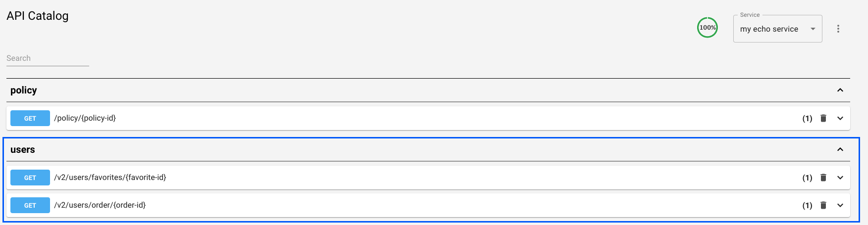Select the /v2/users/order/{order-id} path
This screenshot has height=225, width=868.
(100, 205)
